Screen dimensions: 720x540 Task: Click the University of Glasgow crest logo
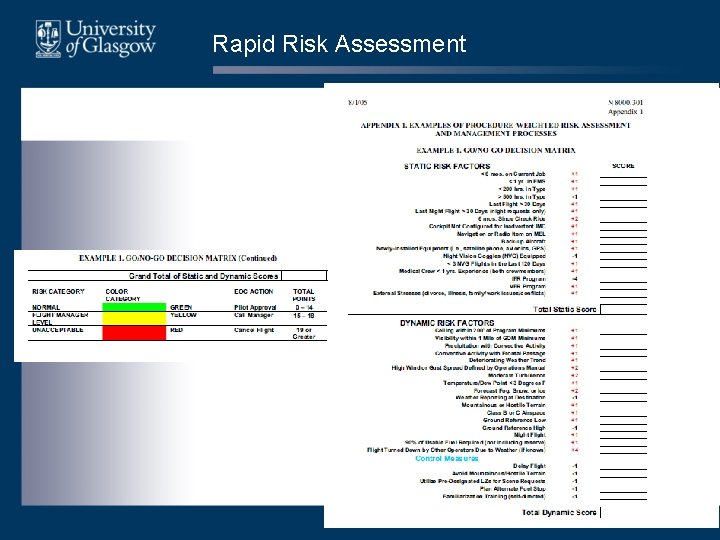48,39
